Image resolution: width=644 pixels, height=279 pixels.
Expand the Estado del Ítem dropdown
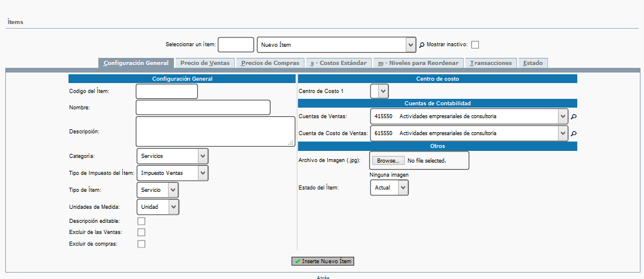pos(389,188)
